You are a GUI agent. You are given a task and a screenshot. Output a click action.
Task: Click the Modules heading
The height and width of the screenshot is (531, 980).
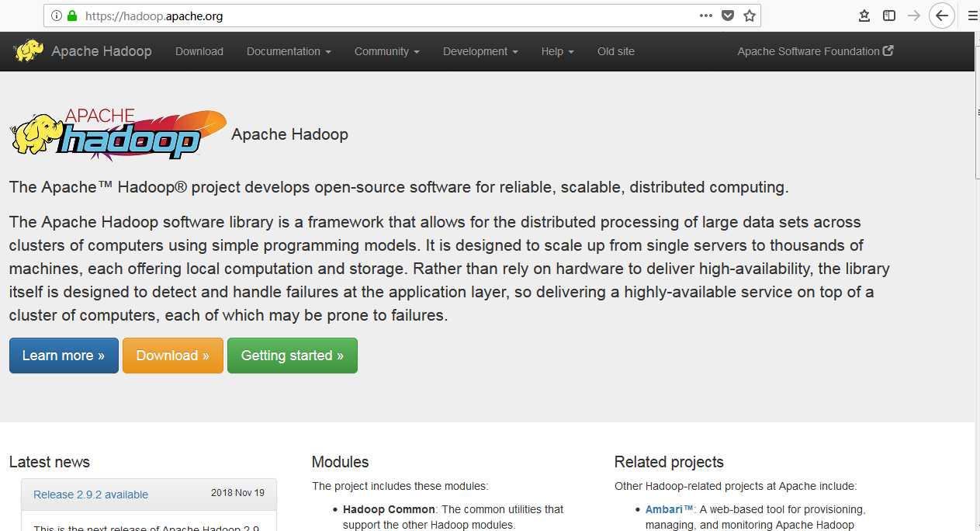[x=341, y=462]
